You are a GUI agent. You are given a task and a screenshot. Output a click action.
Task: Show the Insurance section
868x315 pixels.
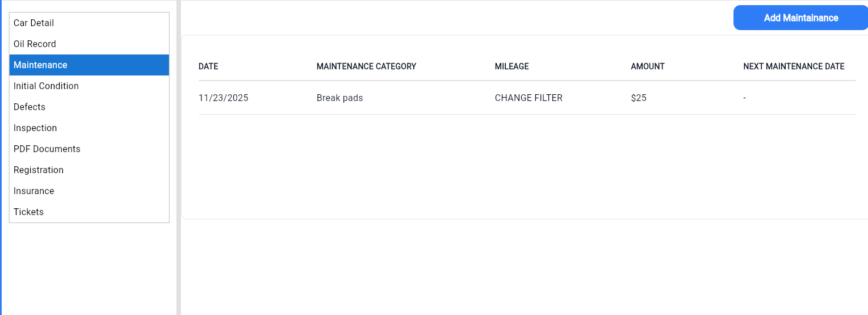pyautogui.click(x=34, y=191)
